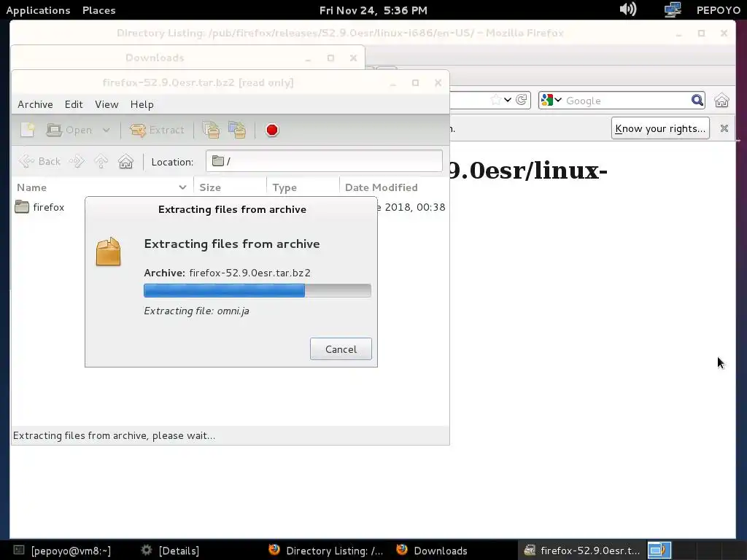Screen dimensions: 747x560
Task: Open the PEPOYO user menu
Action: (x=719, y=10)
